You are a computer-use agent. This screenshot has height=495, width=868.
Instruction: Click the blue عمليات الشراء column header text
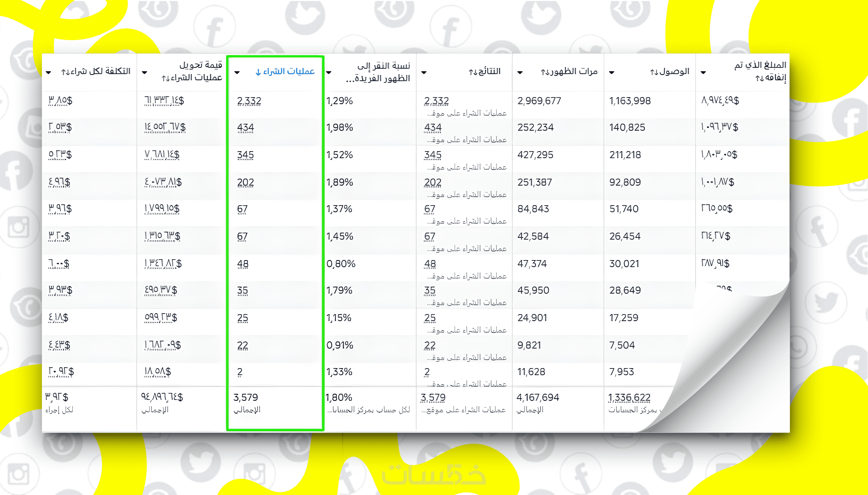[x=289, y=71]
